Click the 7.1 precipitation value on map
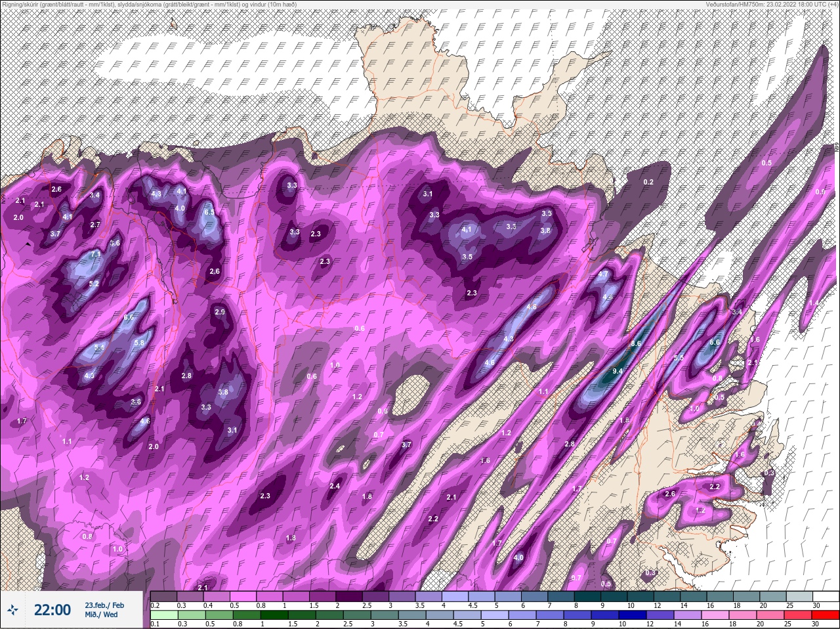 (95, 254)
